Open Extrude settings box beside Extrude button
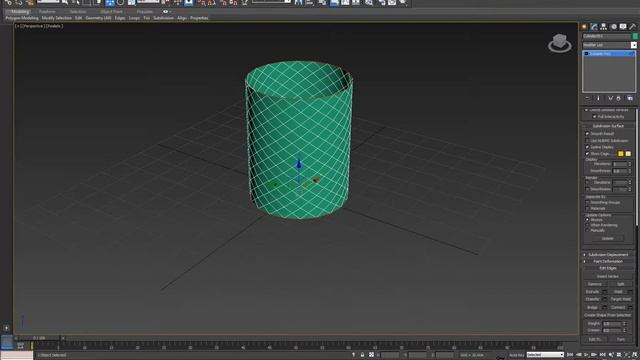This screenshot has width=640, height=360. 605,292
